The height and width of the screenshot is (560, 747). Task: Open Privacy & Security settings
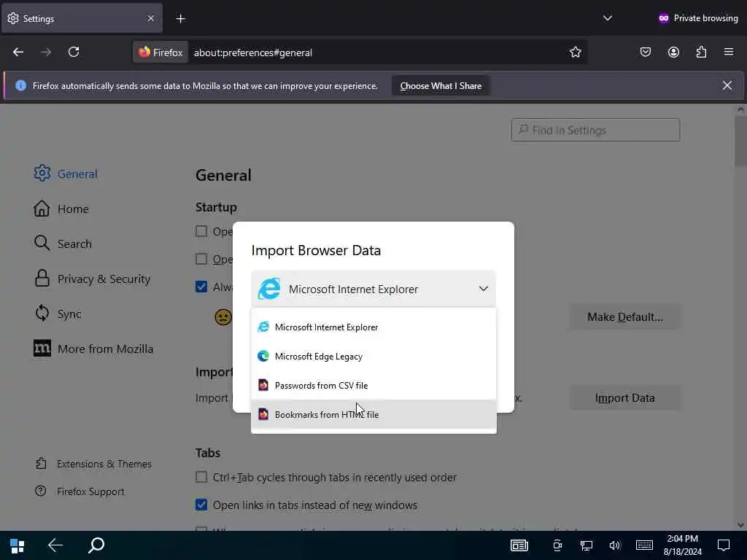tap(92, 279)
